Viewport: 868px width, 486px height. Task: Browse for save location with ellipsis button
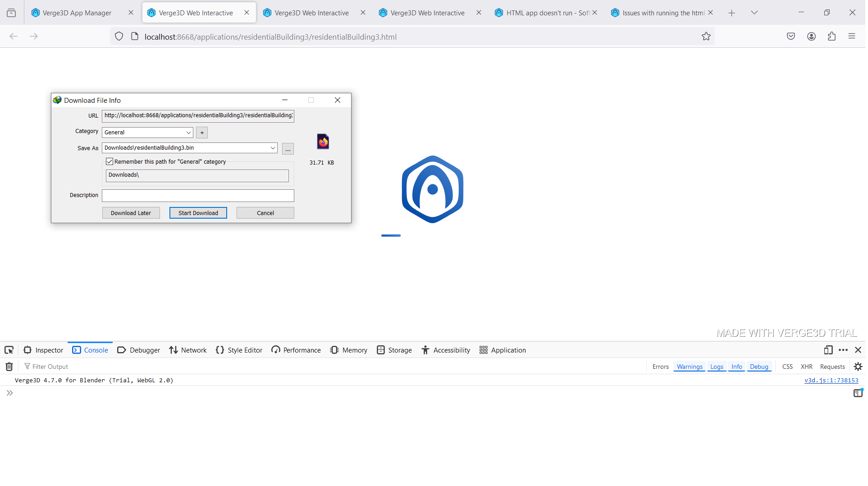point(288,149)
